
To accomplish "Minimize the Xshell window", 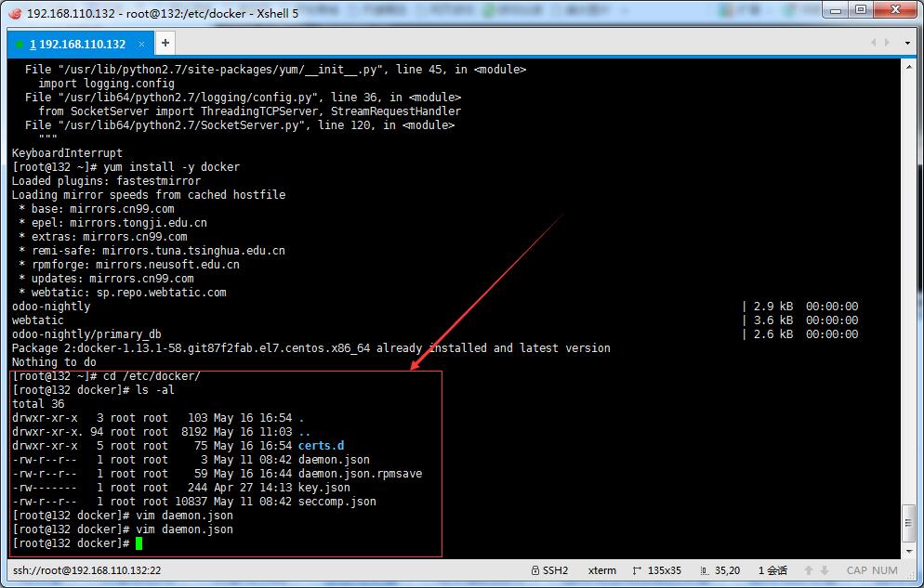I will point(836,10).
